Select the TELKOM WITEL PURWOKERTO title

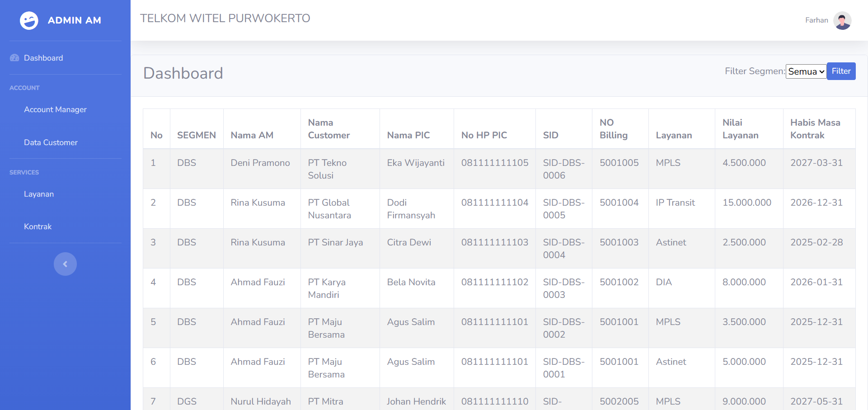[225, 18]
